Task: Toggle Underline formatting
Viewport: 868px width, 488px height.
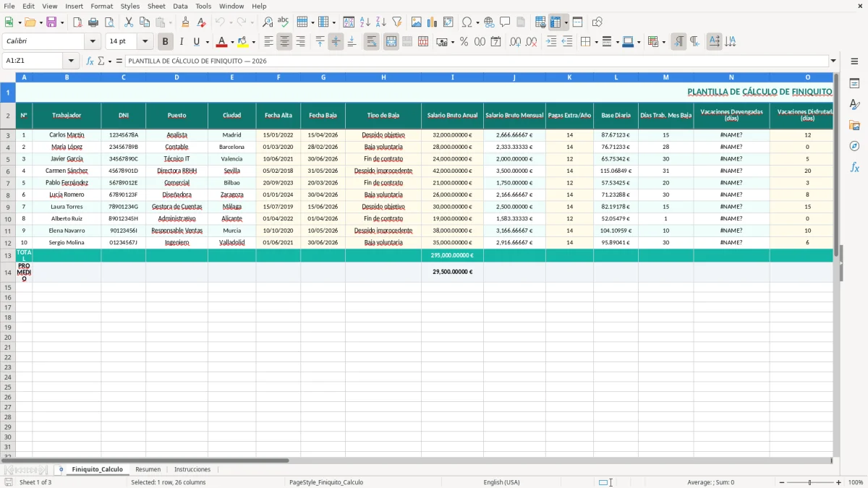Action: pos(196,42)
